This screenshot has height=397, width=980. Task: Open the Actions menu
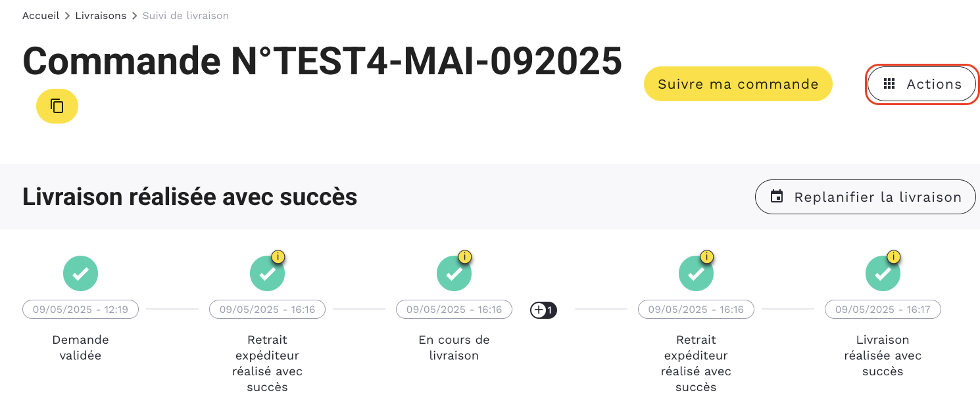pos(921,84)
